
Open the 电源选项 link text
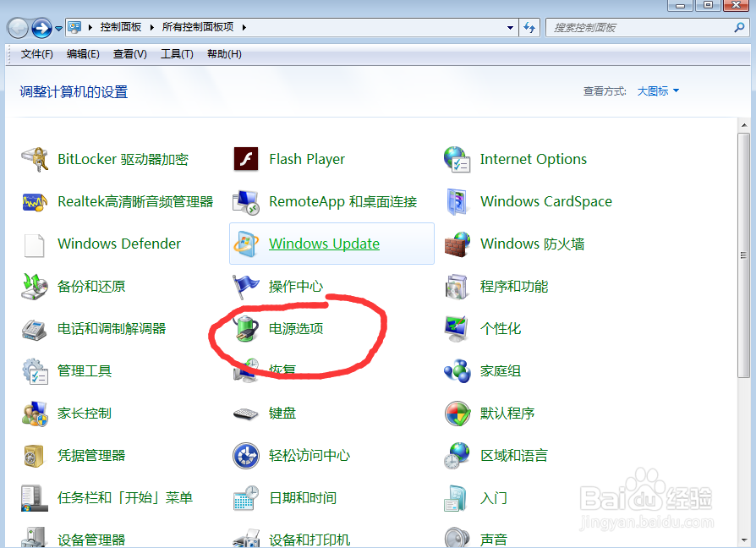click(296, 329)
